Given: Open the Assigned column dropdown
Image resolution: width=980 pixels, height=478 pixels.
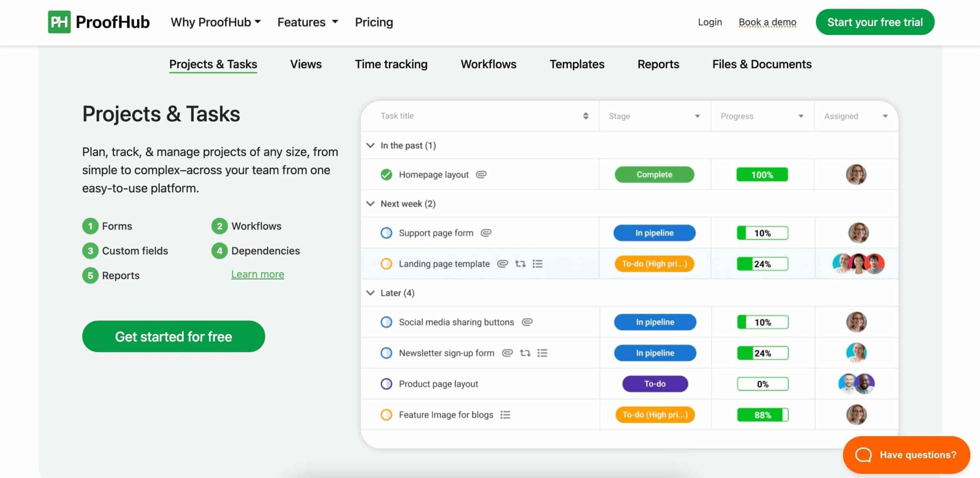Looking at the screenshot, I should (x=885, y=116).
